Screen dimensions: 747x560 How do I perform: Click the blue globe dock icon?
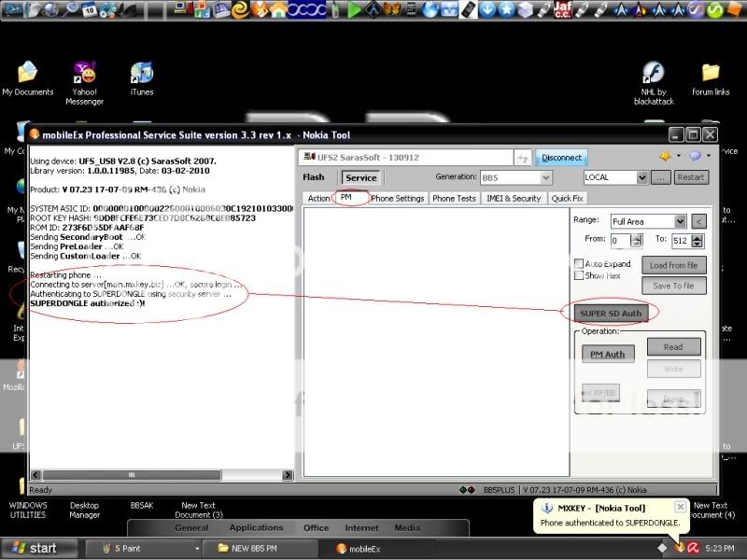[430, 10]
